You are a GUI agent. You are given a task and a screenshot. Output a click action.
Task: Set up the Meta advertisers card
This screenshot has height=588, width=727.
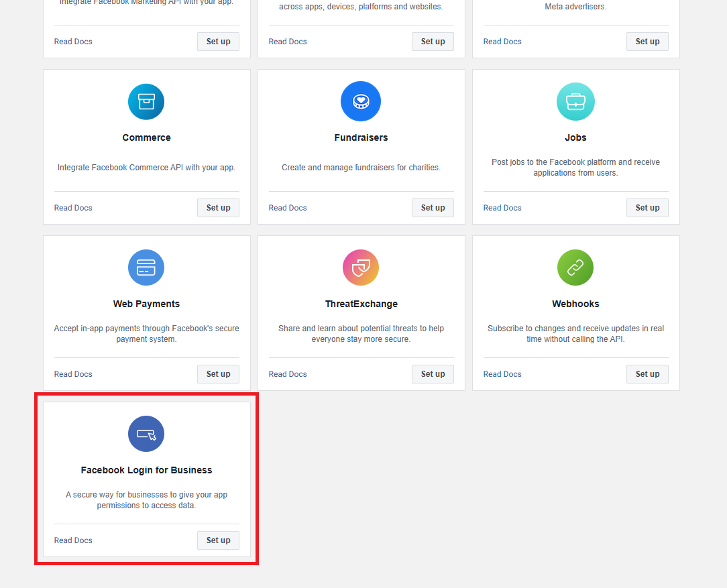[x=647, y=42]
